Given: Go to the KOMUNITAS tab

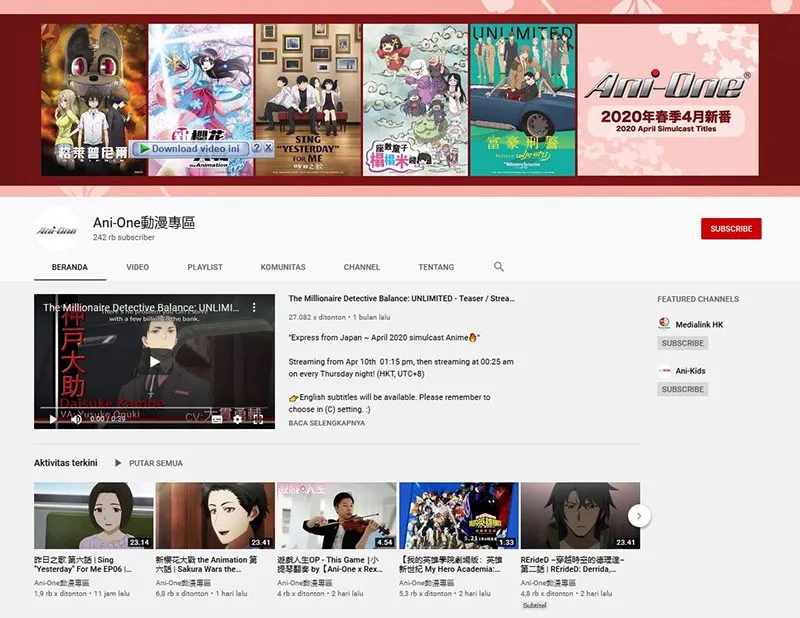Looking at the screenshot, I should point(283,267).
